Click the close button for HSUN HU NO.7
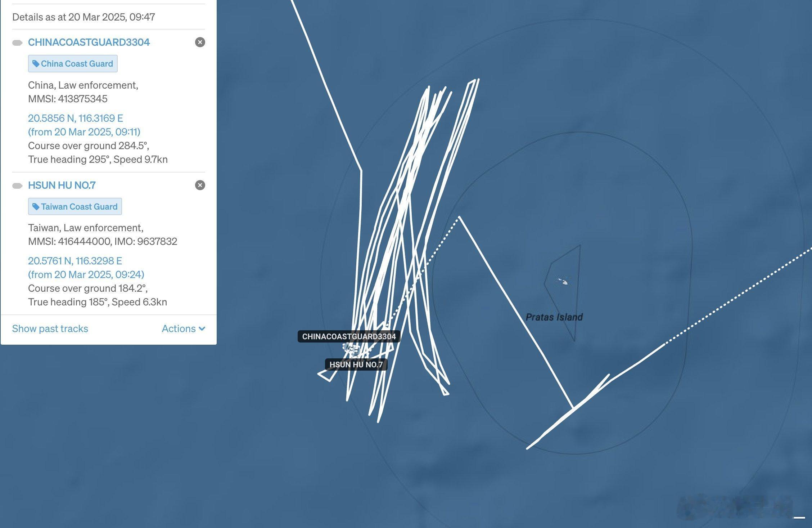 pyautogui.click(x=200, y=185)
